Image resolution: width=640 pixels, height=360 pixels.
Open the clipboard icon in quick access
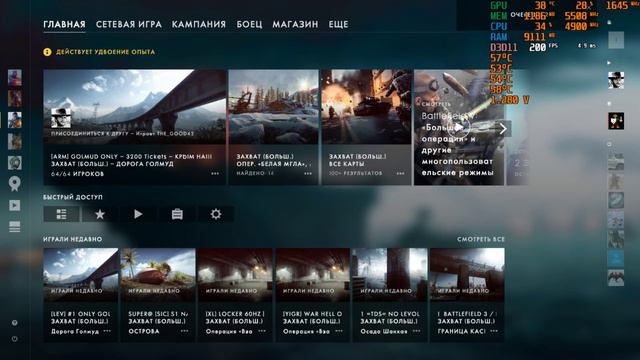177,214
